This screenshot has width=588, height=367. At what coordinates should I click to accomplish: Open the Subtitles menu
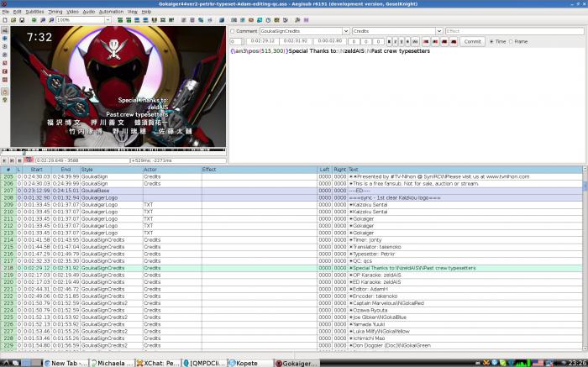click(34, 12)
